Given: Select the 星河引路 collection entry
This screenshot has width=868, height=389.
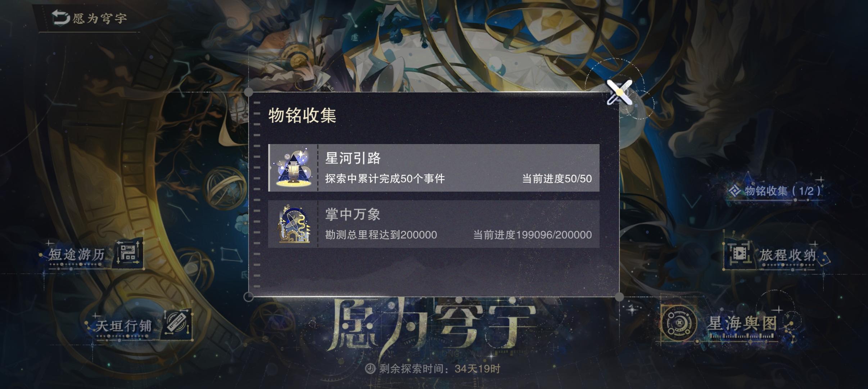Looking at the screenshot, I should (x=434, y=168).
